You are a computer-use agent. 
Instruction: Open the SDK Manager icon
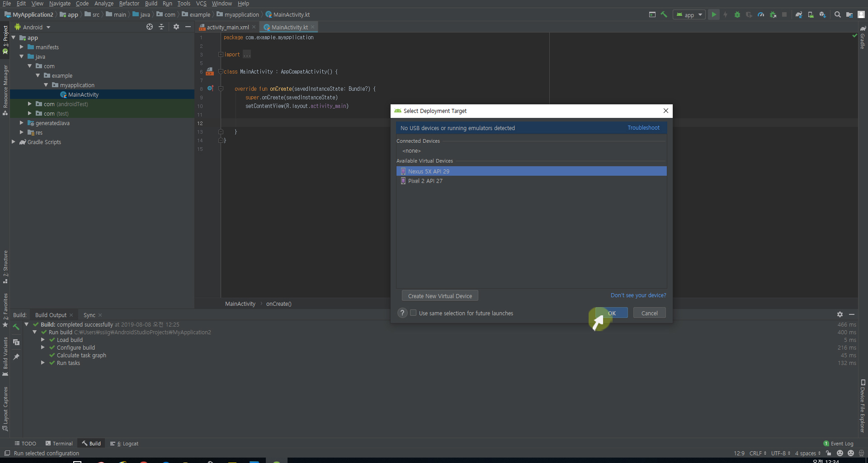click(822, 14)
